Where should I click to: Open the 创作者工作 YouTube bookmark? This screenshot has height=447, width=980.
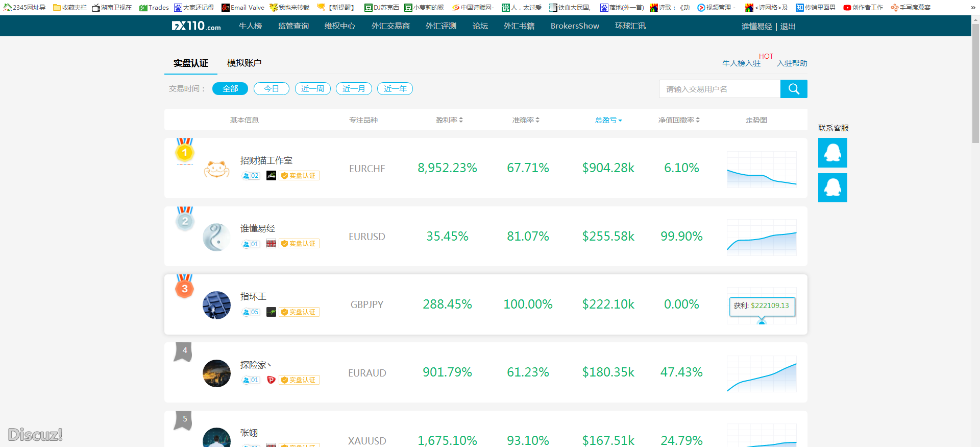(863, 7)
